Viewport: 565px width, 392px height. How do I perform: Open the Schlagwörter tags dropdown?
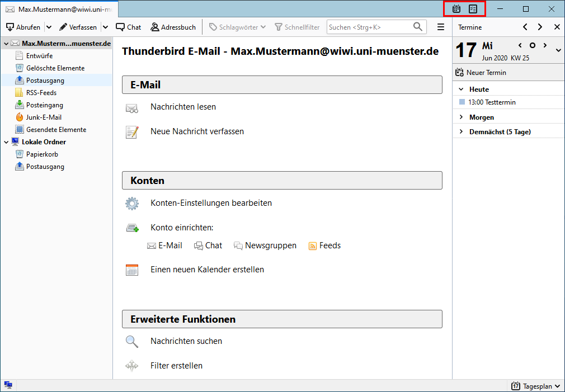coord(237,27)
